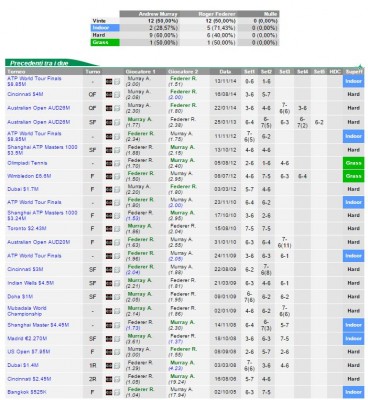Open the Mubadala World Championship link
Screen dimensions: 368x400
(x=27, y=311)
